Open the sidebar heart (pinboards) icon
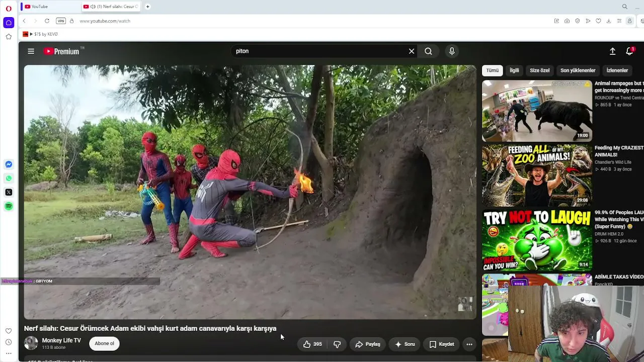This screenshot has width=644, height=362. point(9,331)
